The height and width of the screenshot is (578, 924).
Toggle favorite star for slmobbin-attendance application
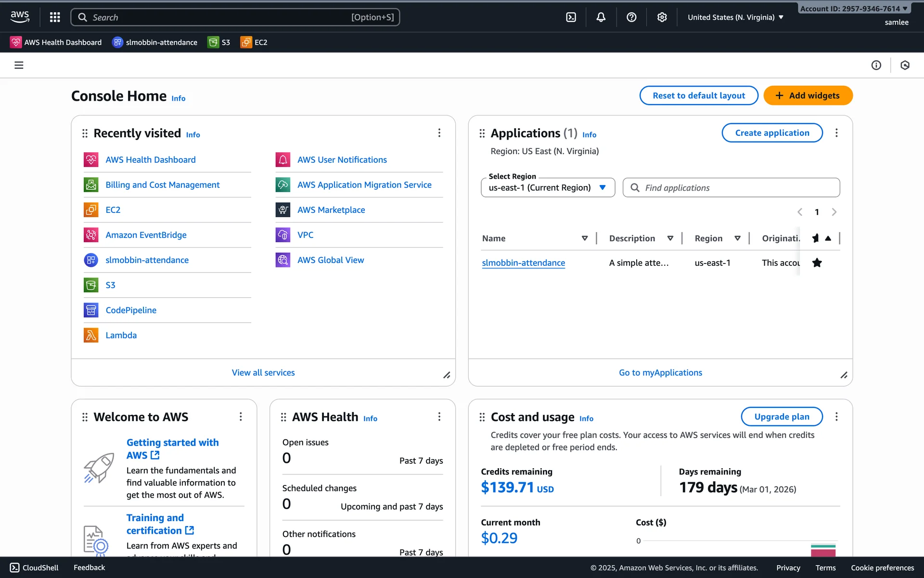coord(817,263)
